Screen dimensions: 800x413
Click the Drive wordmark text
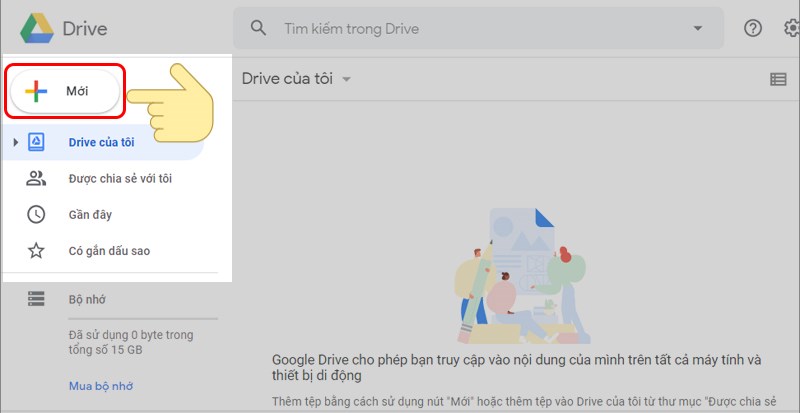click(85, 29)
